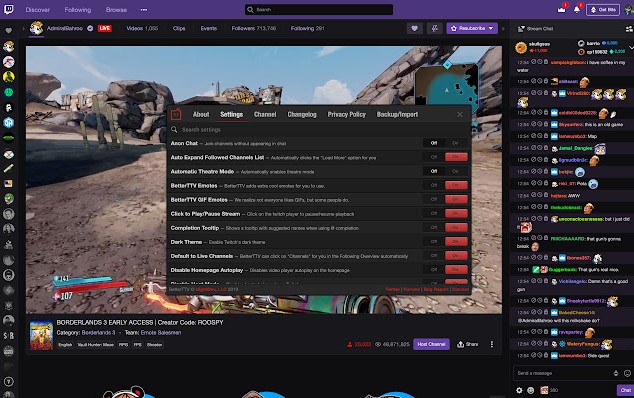The image size is (634, 398).
Task: Open the Prime loot crown icon
Action: point(561,10)
